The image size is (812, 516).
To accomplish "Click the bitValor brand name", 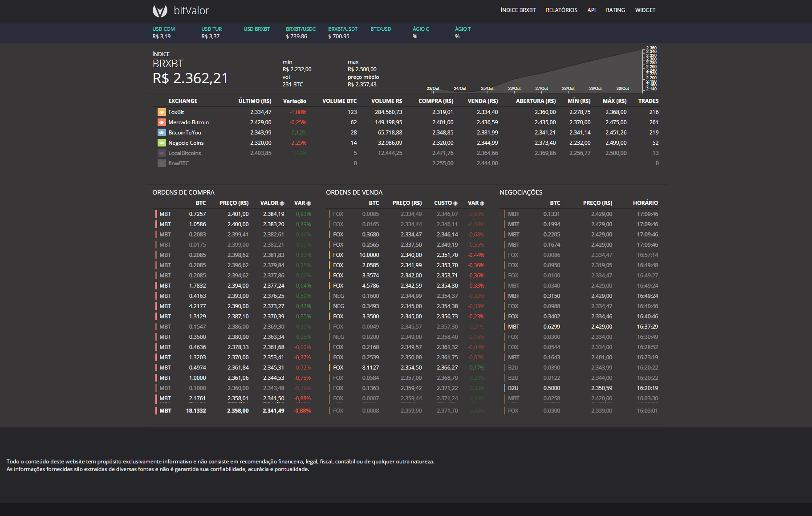I will [191, 11].
